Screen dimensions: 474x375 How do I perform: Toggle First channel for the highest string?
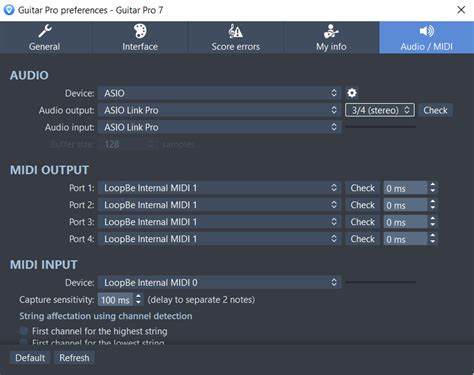(x=24, y=331)
